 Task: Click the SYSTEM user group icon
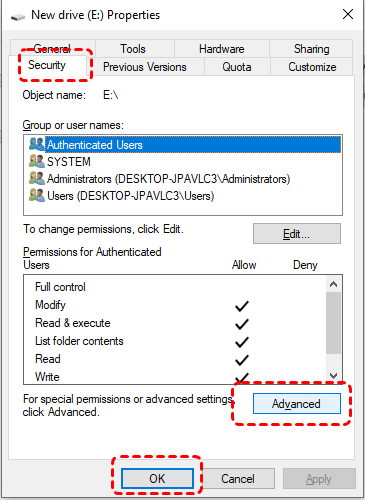[x=36, y=161]
